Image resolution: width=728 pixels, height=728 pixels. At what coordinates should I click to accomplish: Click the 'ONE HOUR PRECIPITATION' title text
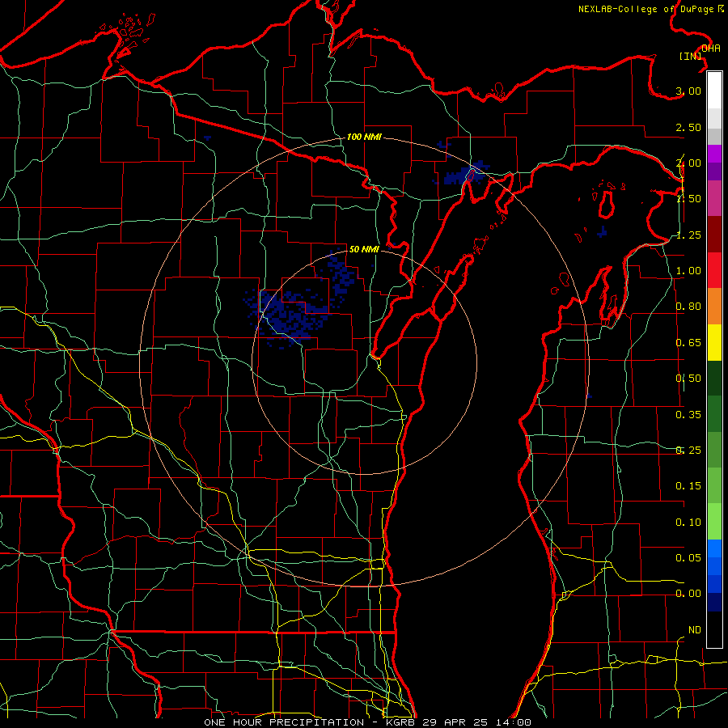click(284, 722)
